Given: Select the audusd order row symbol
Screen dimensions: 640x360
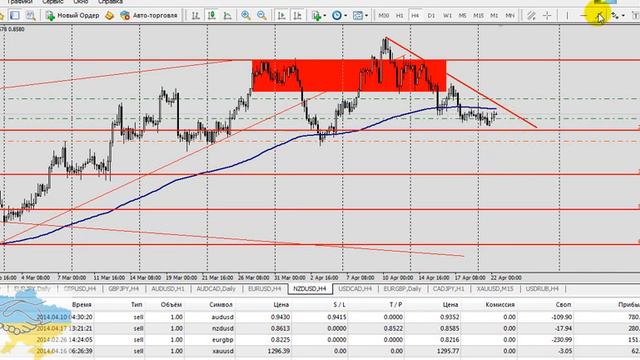Looking at the screenshot, I should (x=222, y=317).
